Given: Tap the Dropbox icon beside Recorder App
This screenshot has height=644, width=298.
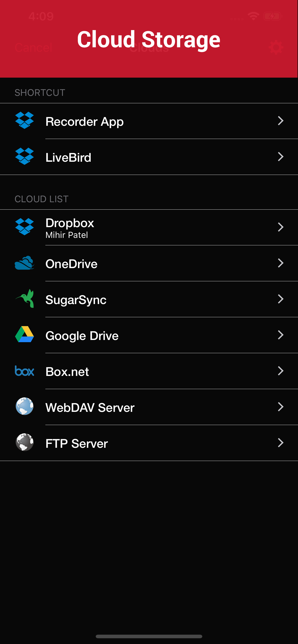Looking at the screenshot, I should pos(24,121).
